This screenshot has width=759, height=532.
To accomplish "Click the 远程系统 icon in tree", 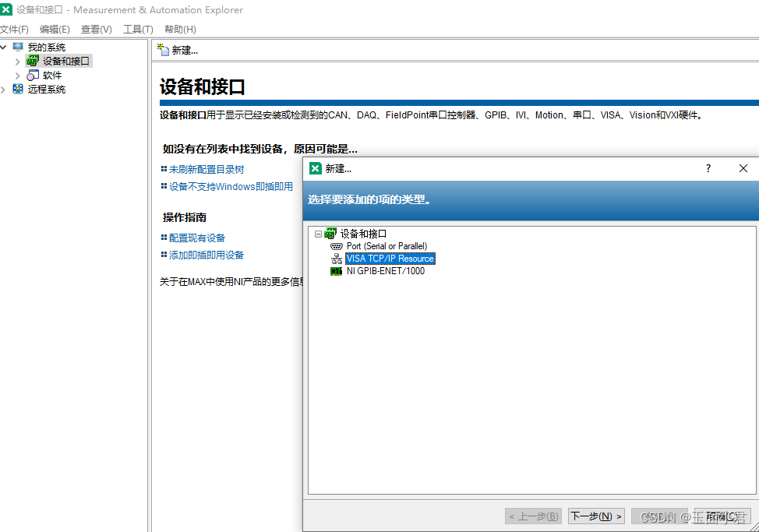I will pyautogui.click(x=18, y=89).
